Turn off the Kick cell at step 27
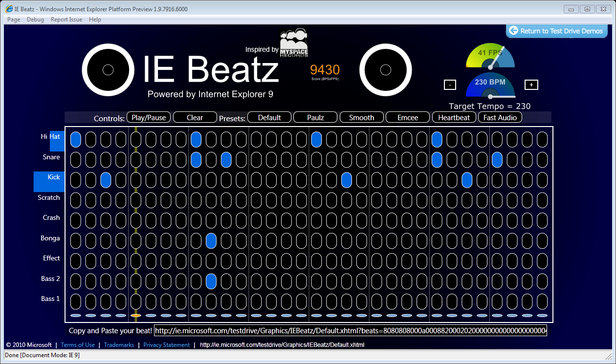The width and height of the screenshot is (616, 364). [x=467, y=180]
